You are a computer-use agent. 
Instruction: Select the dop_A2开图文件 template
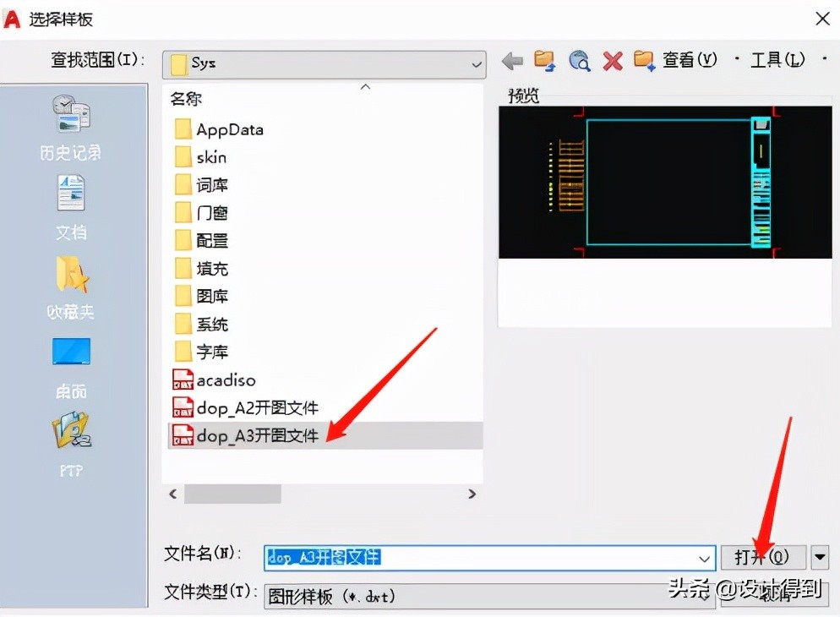tap(256, 407)
